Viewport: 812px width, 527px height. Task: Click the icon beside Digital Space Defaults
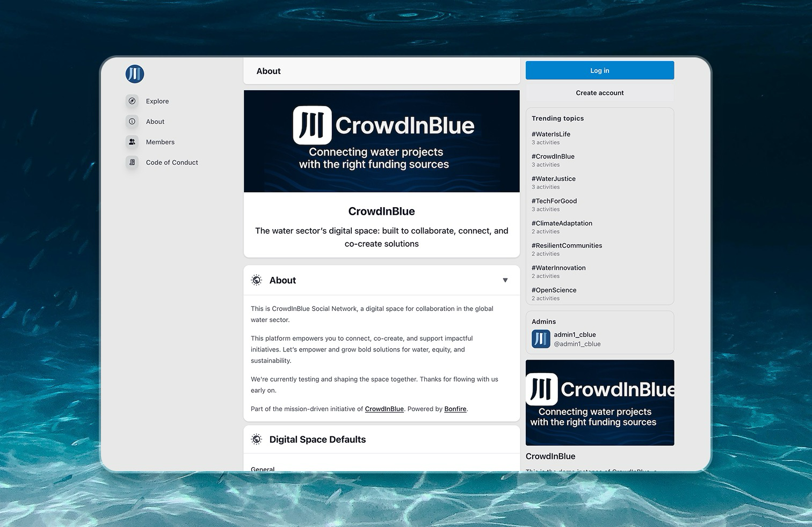[x=257, y=440]
